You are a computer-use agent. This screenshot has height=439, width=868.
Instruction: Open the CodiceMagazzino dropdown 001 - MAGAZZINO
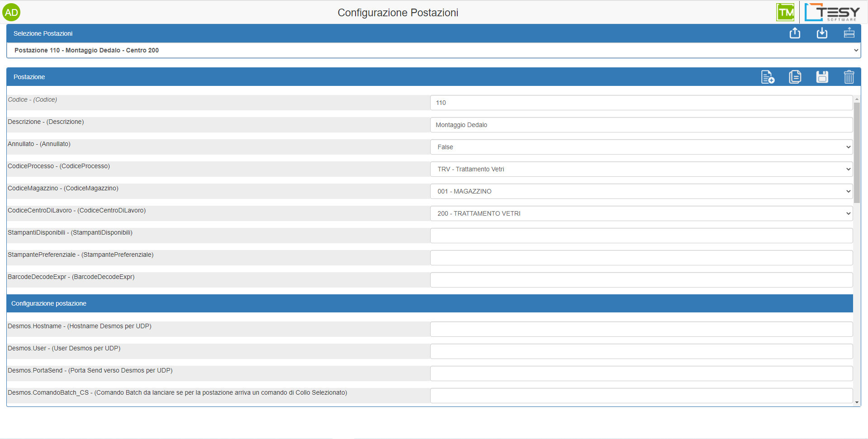(x=641, y=191)
